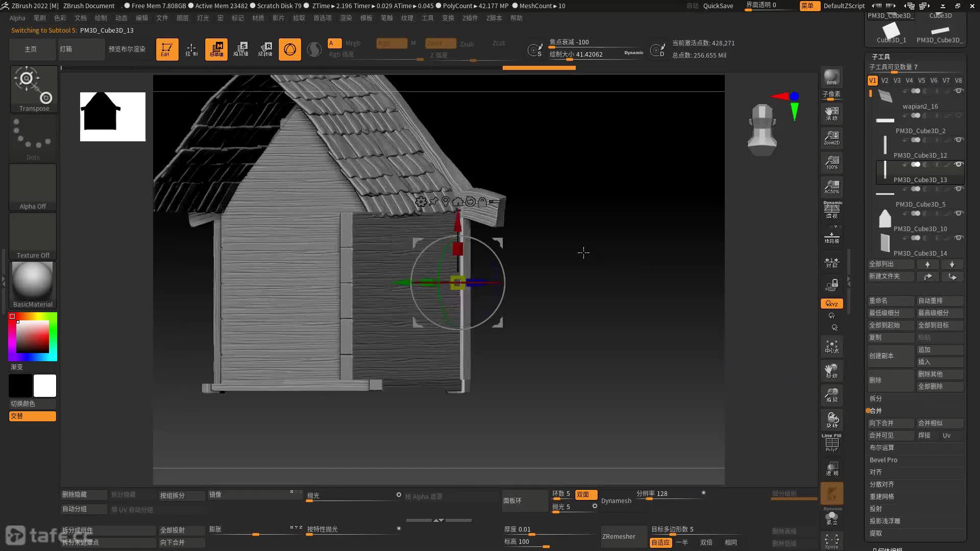Image resolution: width=980 pixels, height=551 pixels.
Task: Toggle visibility eye for wapian2_16
Action: 959,91
